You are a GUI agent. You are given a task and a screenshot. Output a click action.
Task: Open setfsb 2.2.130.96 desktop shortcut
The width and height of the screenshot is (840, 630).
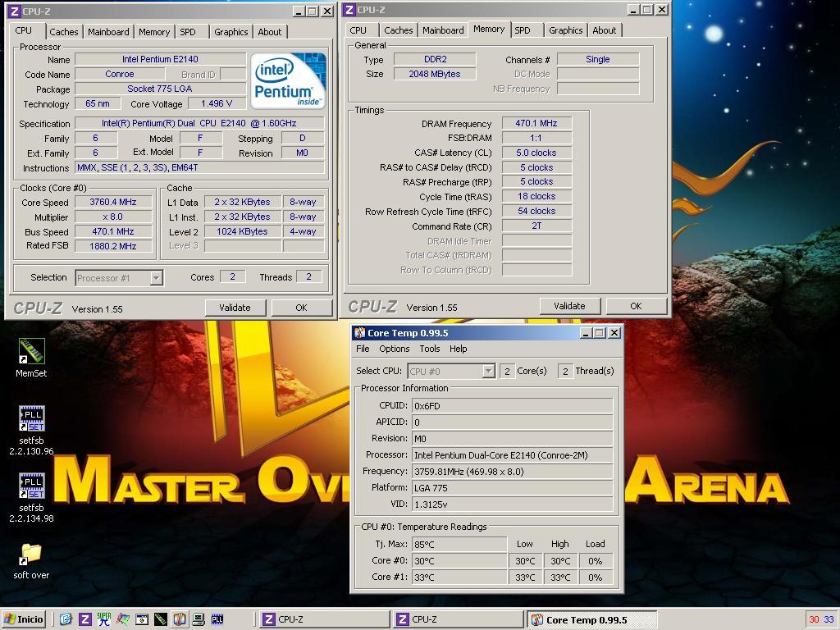pyautogui.click(x=31, y=430)
